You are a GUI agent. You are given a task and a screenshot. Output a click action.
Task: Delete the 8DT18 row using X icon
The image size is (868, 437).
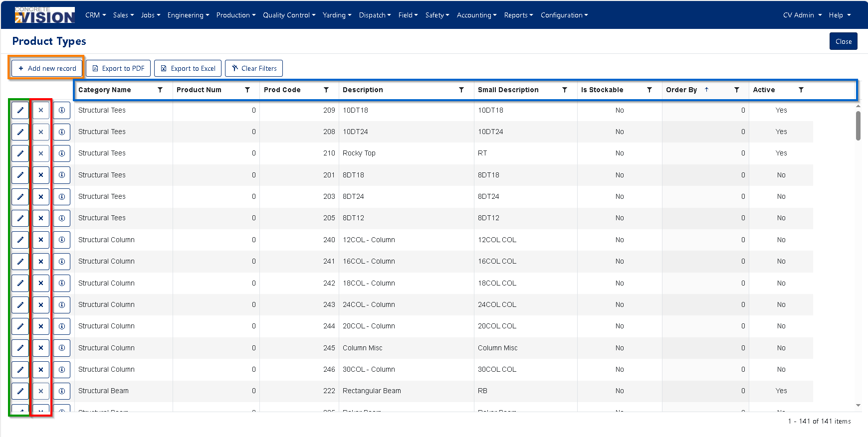point(41,175)
